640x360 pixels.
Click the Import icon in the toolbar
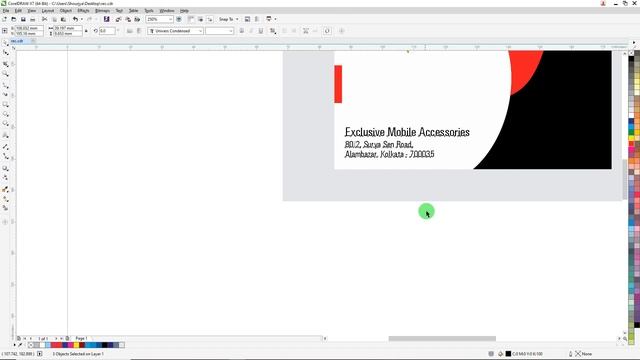(x=118, y=19)
